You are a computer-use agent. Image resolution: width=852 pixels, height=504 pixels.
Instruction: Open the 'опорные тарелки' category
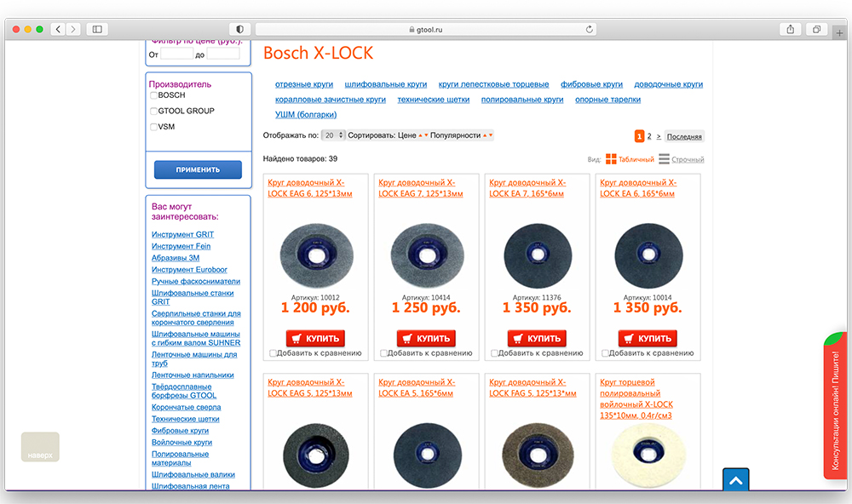pyautogui.click(x=608, y=100)
